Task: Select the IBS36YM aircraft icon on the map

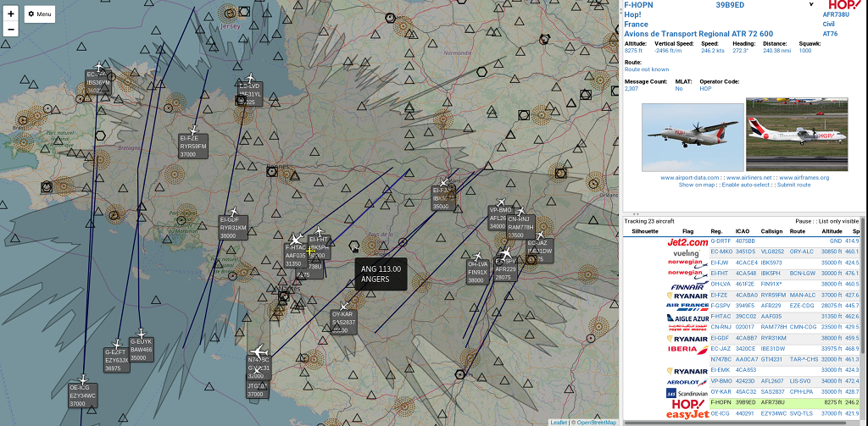Action: click(x=100, y=67)
